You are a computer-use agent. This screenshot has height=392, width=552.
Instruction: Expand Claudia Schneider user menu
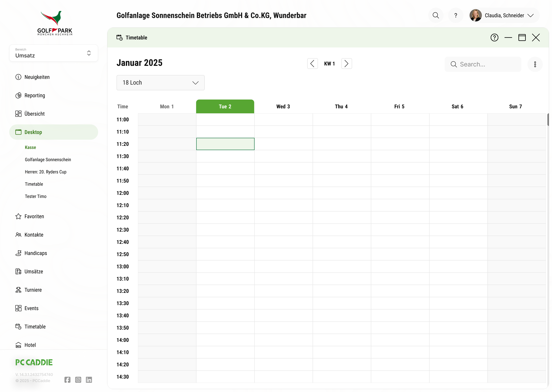504,16
